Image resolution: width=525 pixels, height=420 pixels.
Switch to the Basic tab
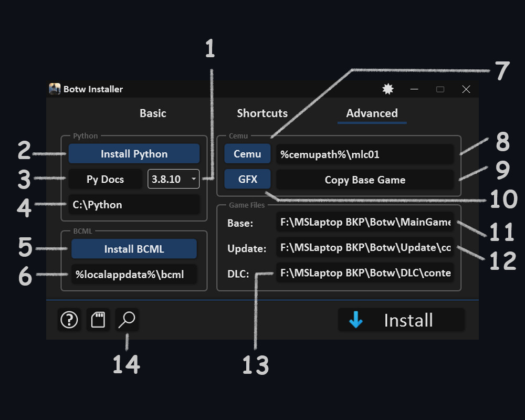point(152,113)
